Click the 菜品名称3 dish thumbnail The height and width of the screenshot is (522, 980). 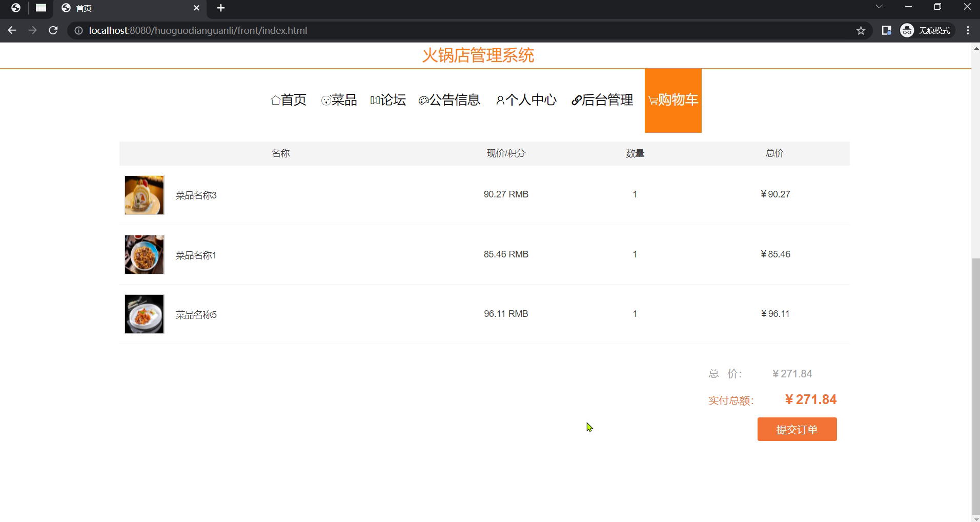point(144,195)
